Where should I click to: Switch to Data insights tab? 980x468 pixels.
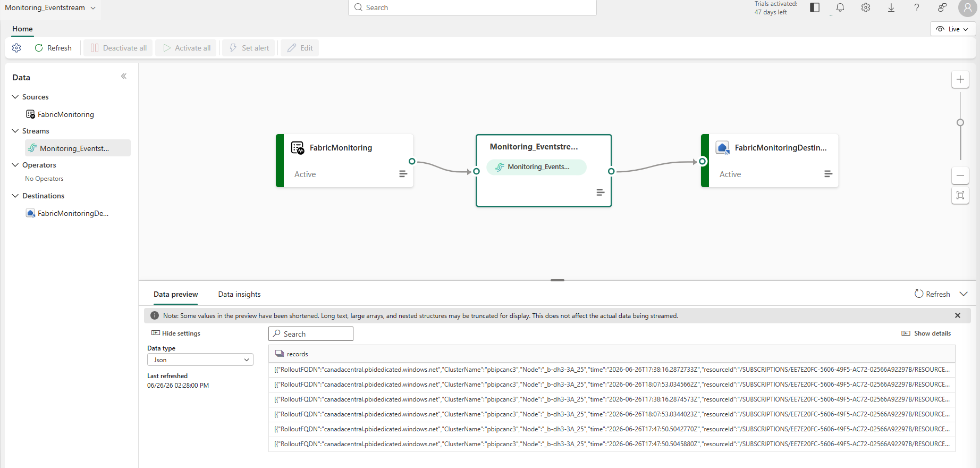[239, 294]
